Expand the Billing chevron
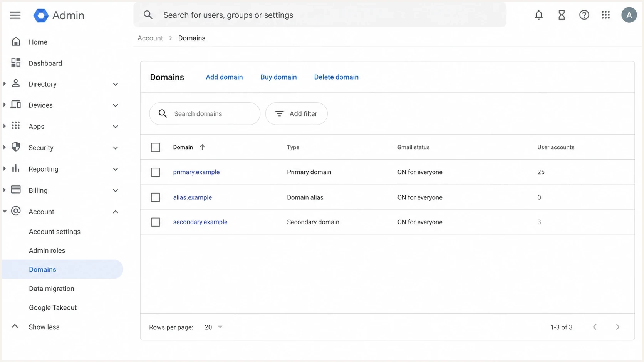 pyautogui.click(x=116, y=190)
